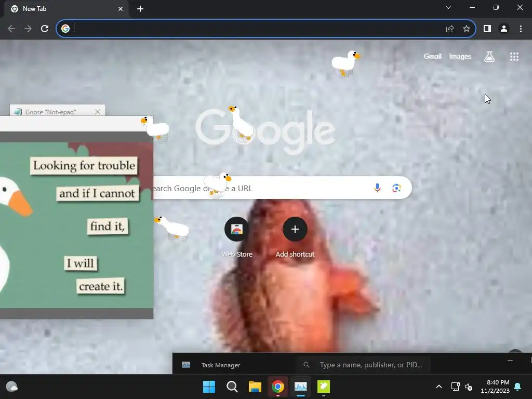Open the Chrome profile menu
532x399 pixels.
pyautogui.click(x=504, y=29)
